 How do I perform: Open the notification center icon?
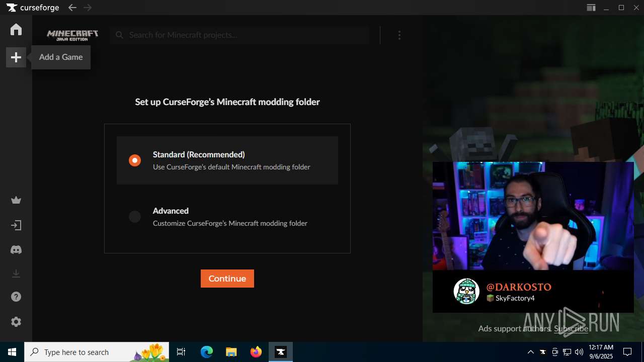click(627, 352)
